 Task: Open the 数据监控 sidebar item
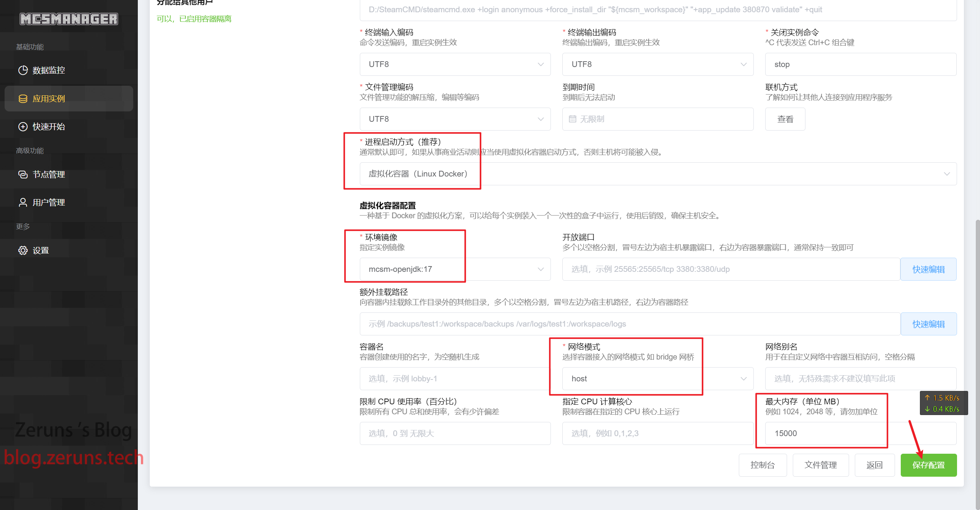click(x=69, y=70)
